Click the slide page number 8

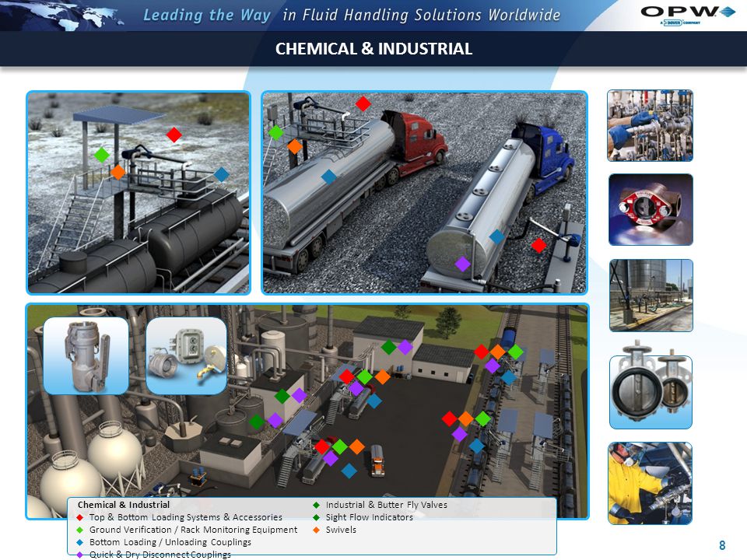click(x=722, y=545)
